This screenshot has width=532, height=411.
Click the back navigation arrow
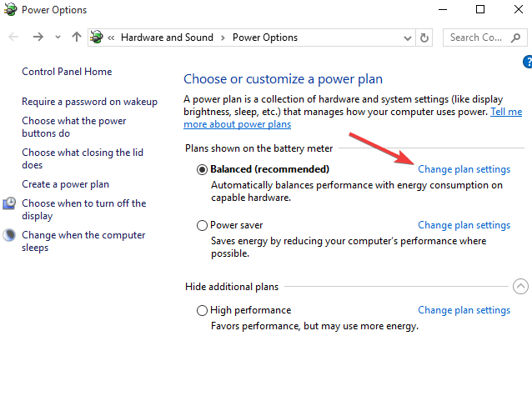[13, 38]
